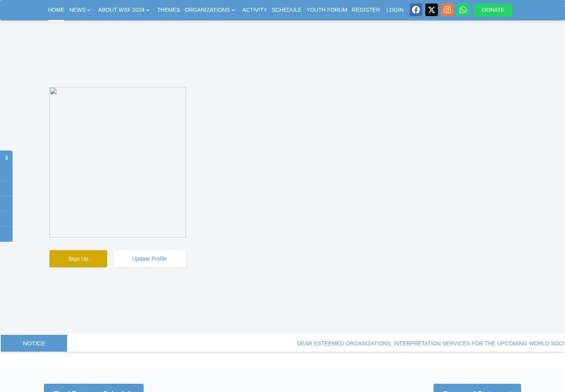Expand the NEWS dropdown menu
The width and height of the screenshot is (565, 392).
point(80,10)
